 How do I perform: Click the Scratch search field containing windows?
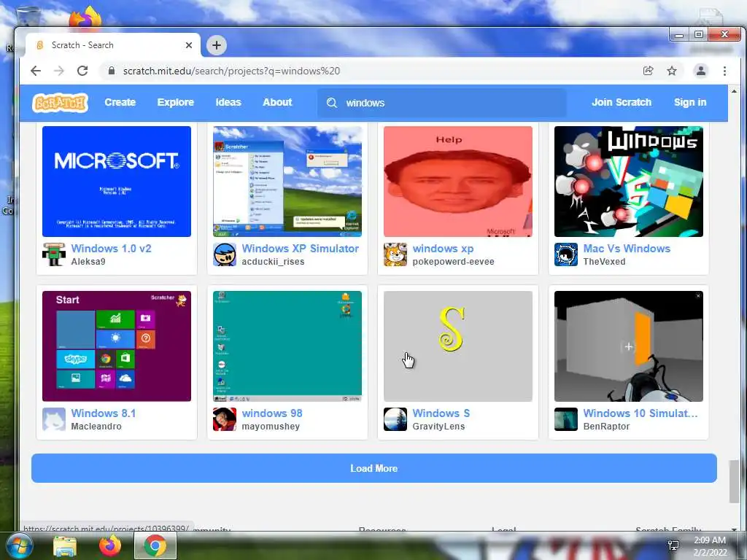coord(441,103)
